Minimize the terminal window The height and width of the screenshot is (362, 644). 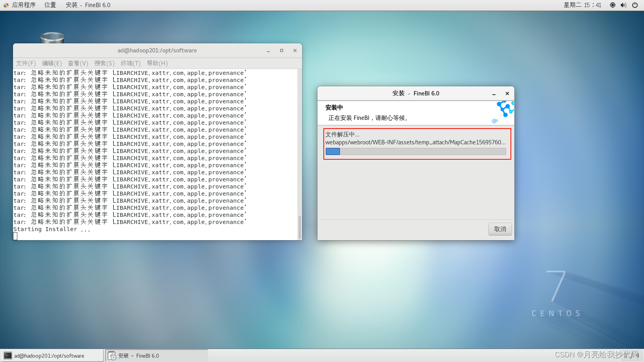268,50
